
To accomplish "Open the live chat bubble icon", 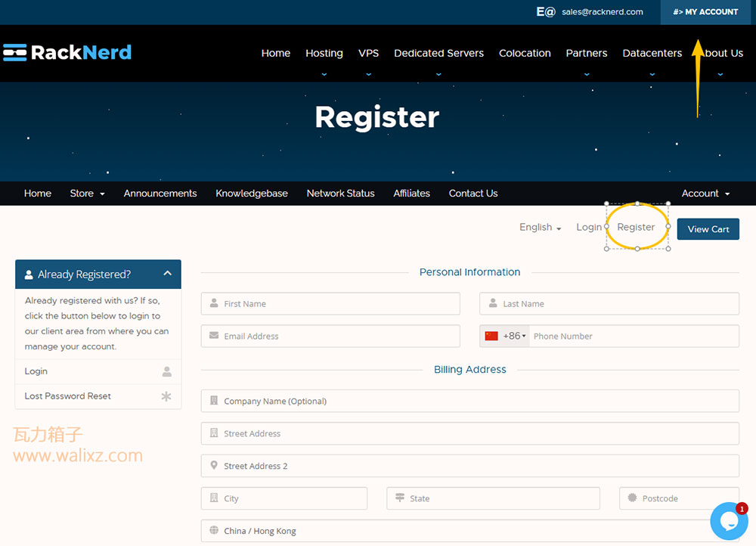I will (729, 521).
